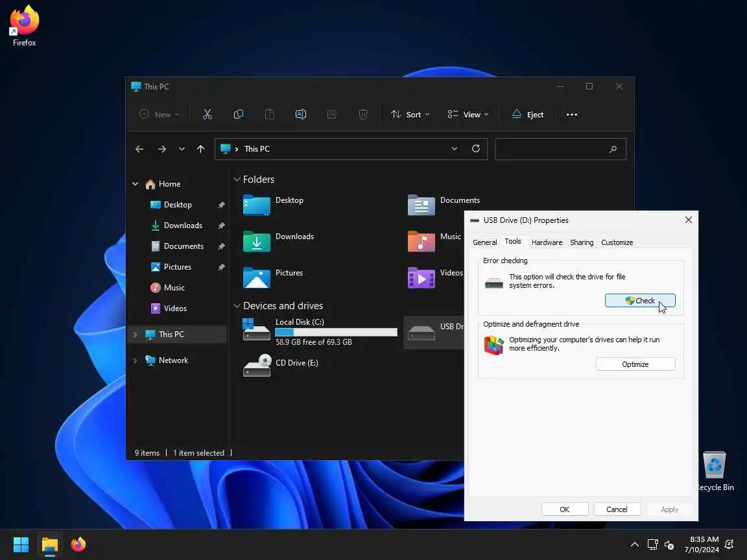The height and width of the screenshot is (560, 747).
Task: Expand Network in navigation pane
Action: (136, 360)
